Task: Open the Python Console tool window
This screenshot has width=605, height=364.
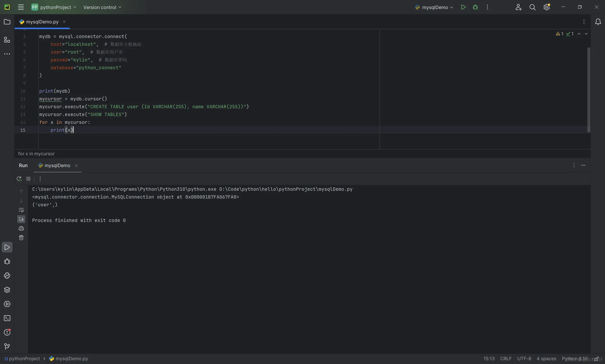Action: 7,275
